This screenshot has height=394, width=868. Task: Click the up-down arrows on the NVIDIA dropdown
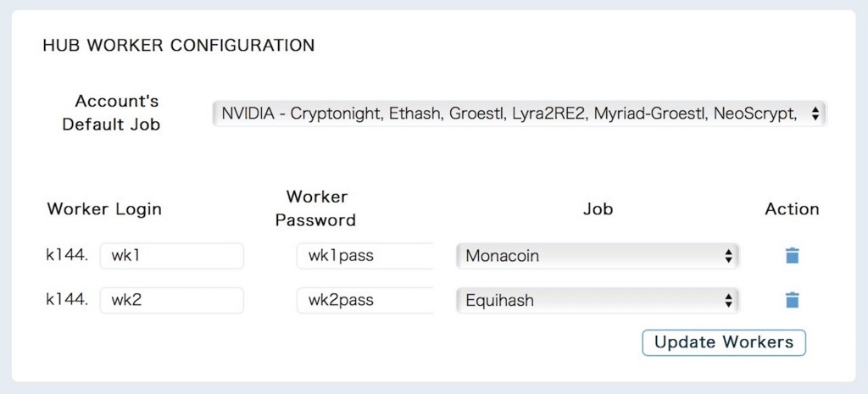click(x=815, y=114)
